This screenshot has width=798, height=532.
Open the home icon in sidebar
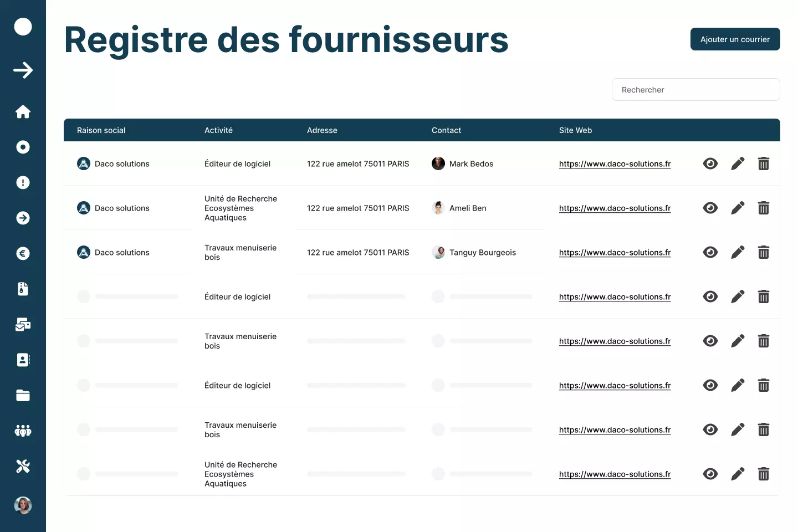23,112
